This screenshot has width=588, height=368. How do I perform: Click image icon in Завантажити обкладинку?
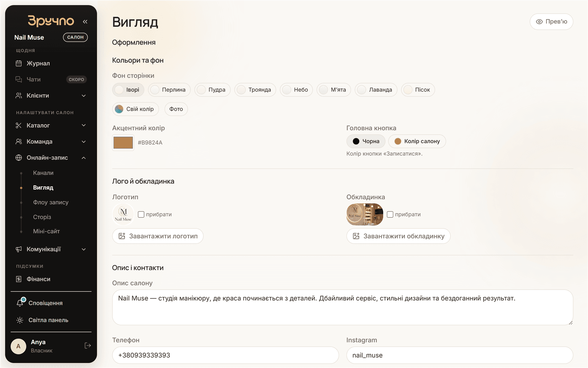click(356, 236)
